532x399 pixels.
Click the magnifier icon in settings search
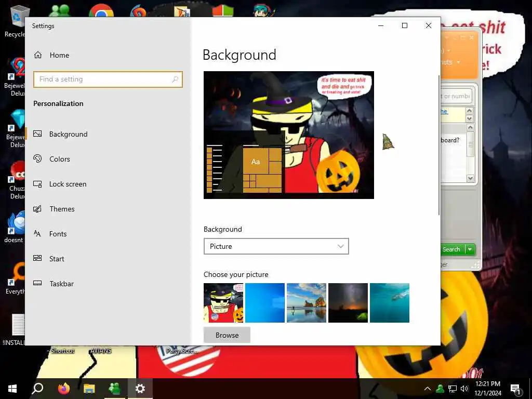tap(175, 79)
